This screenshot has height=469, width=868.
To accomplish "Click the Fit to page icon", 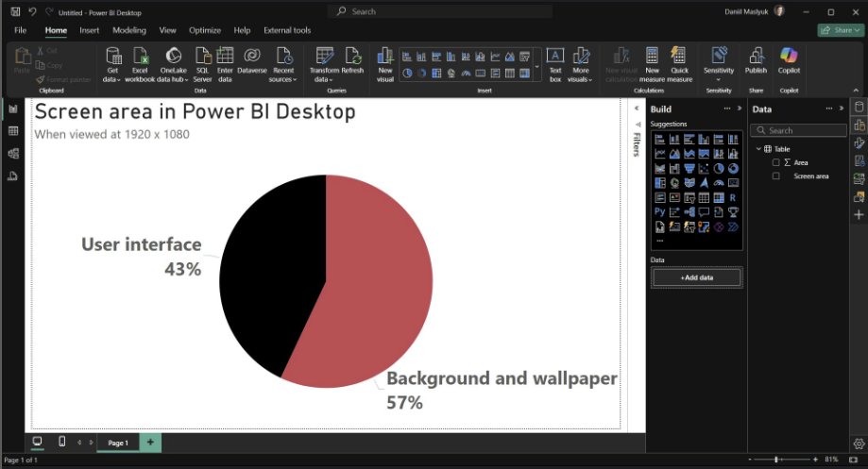I will click(x=853, y=460).
